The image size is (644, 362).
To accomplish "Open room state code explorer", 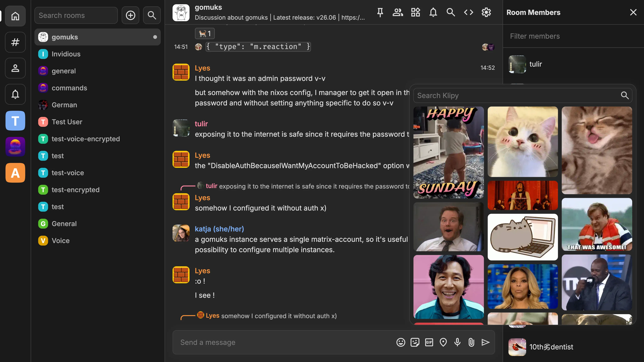I will 468,12.
